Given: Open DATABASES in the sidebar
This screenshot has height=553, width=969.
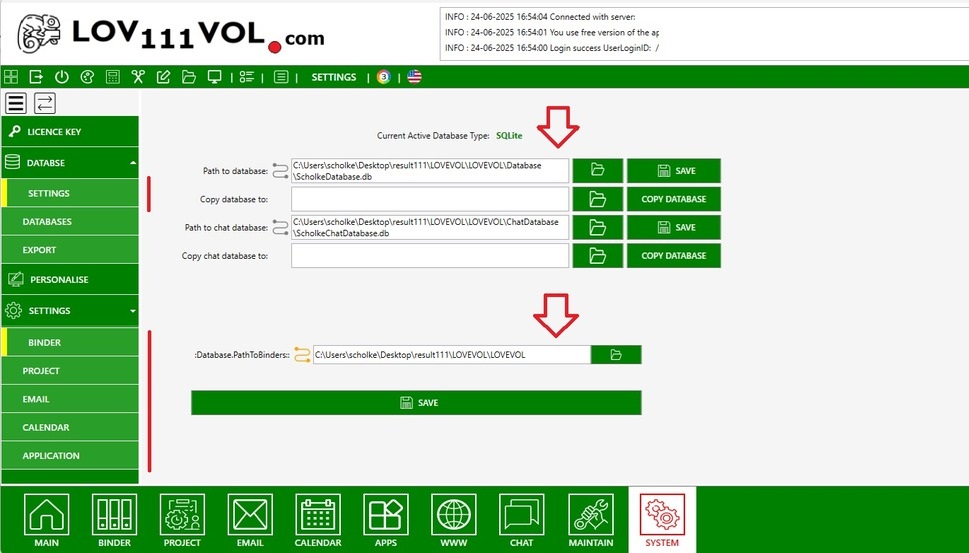Looking at the screenshot, I should click(70, 221).
